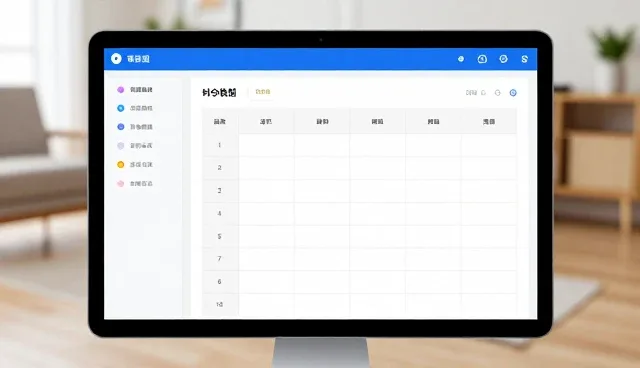Viewport: 640px width, 368px height.
Task: Select table row number 2
Action: [x=220, y=168]
